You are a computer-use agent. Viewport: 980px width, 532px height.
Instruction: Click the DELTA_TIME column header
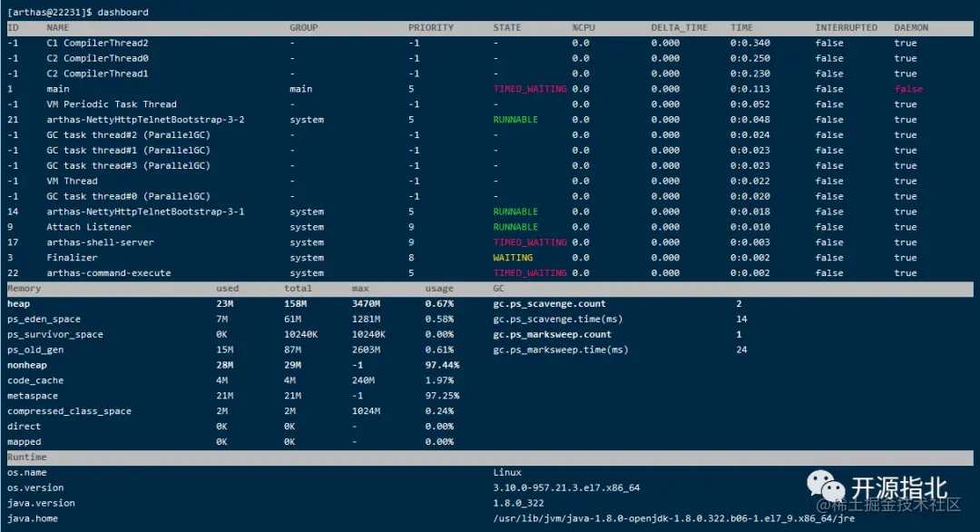(x=679, y=27)
